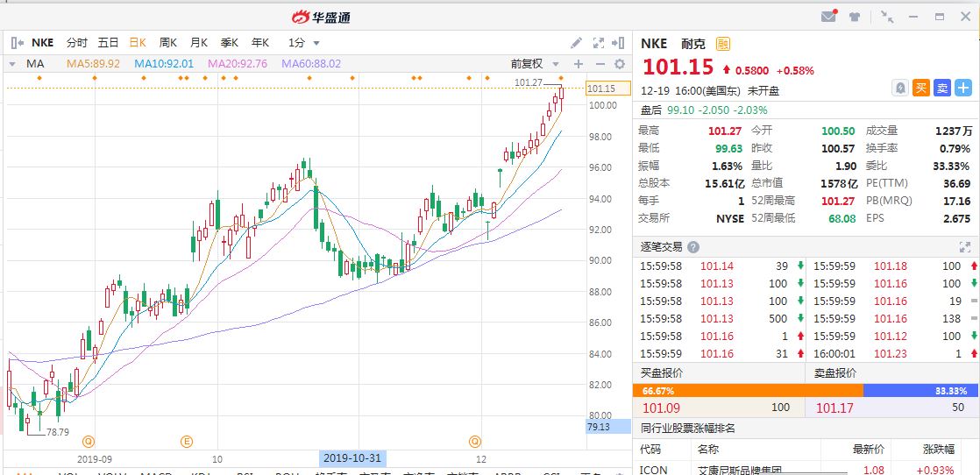Add NKE to watchlist with blue plus
The height and width of the screenshot is (475, 980).
[x=962, y=88]
